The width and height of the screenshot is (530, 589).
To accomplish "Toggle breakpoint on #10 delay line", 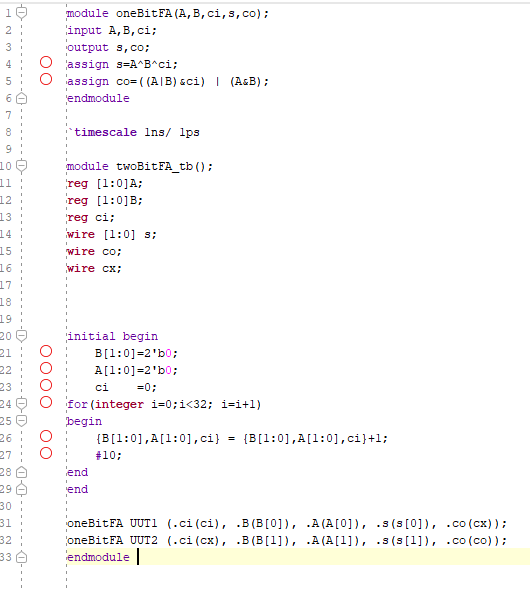I will (46, 453).
